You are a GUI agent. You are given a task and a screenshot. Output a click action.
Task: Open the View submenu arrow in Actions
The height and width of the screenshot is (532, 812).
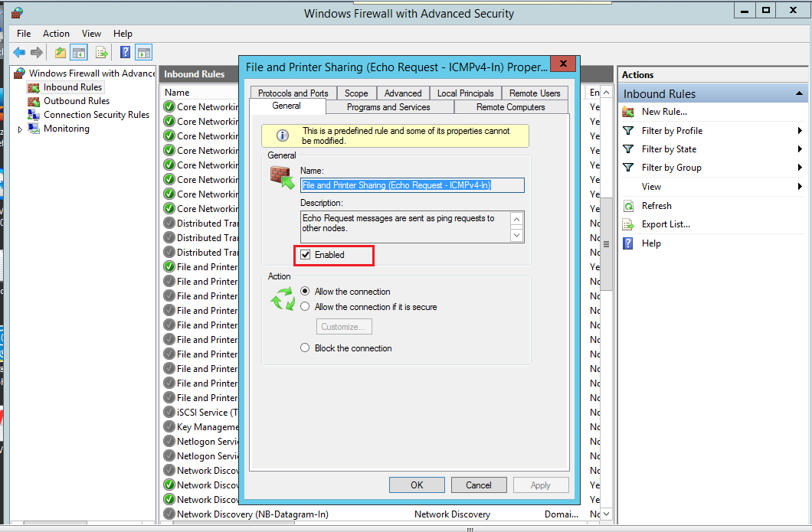pyautogui.click(x=800, y=186)
